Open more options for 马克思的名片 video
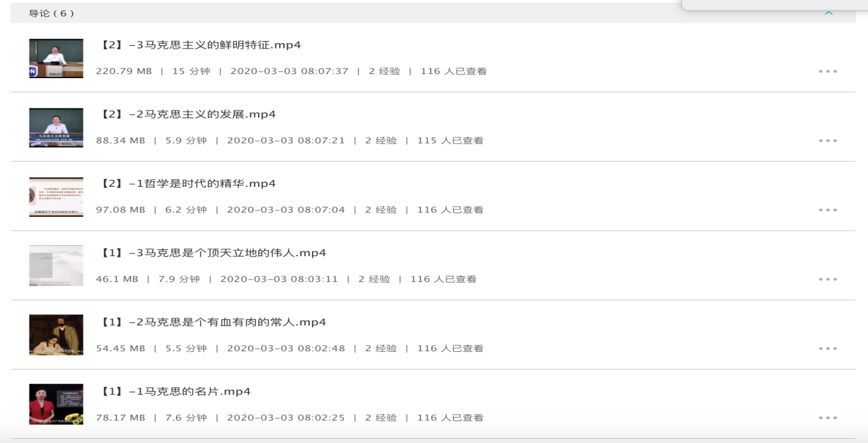868x443 pixels. click(828, 418)
